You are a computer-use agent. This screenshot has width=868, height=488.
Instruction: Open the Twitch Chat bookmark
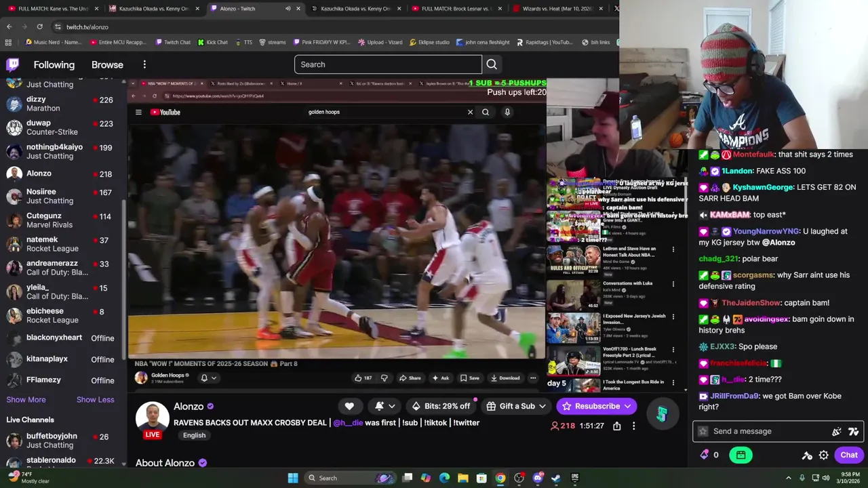(x=173, y=42)
